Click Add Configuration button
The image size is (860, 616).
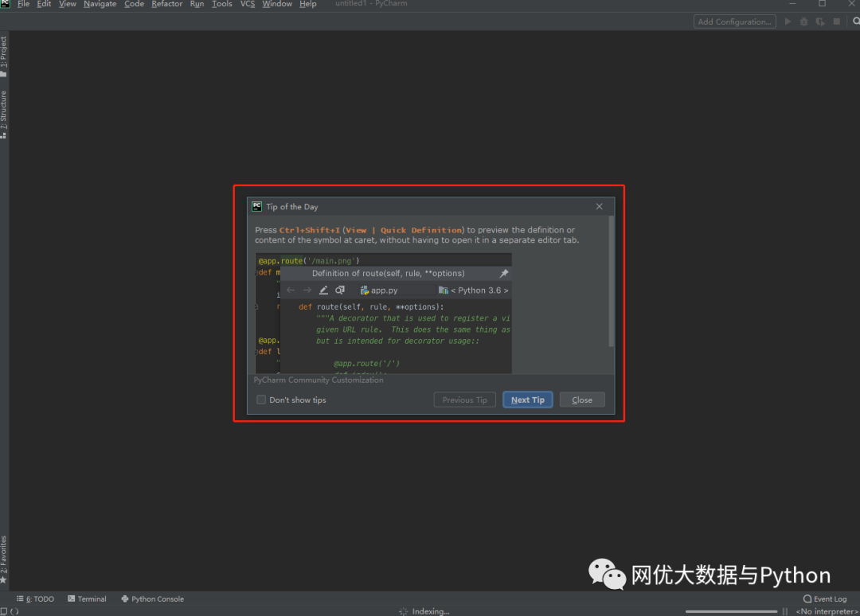(x=734, y=21)
